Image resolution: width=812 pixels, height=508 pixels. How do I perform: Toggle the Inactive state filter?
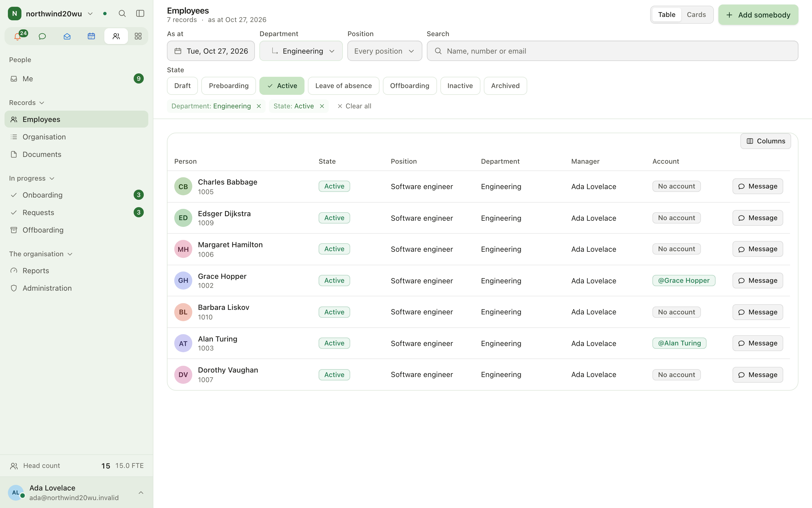[x=460, y=86]
